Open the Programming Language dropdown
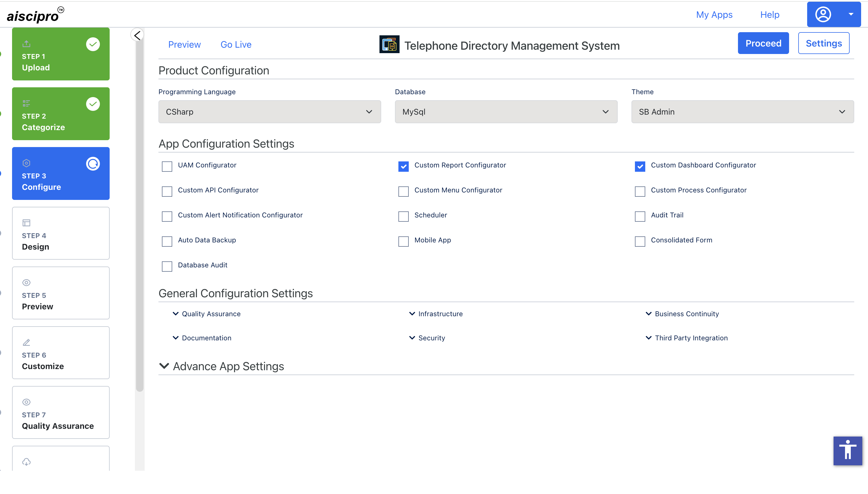Image resolution: width=868 pixels, height=494 pixels. [x=270, y=112]
